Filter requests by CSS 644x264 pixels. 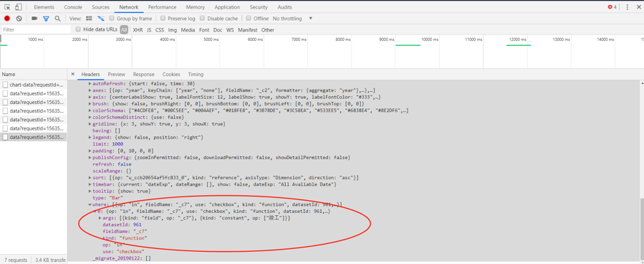tap(160, 30)
